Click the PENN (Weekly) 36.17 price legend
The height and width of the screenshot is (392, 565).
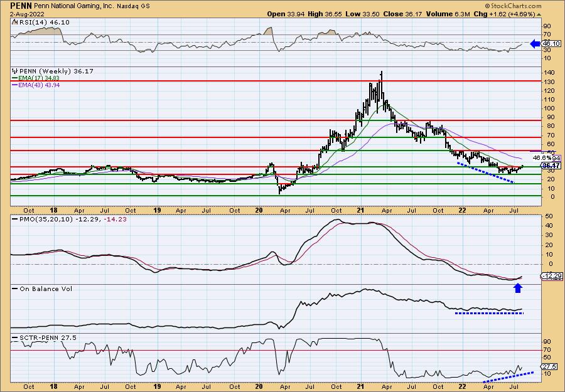point(56,72)
